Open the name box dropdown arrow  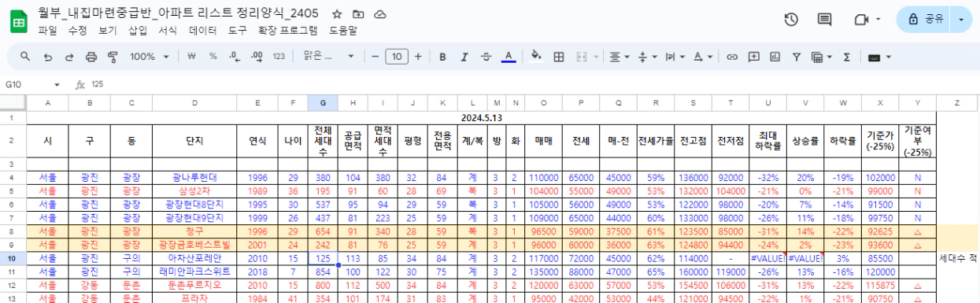[57, 84]
